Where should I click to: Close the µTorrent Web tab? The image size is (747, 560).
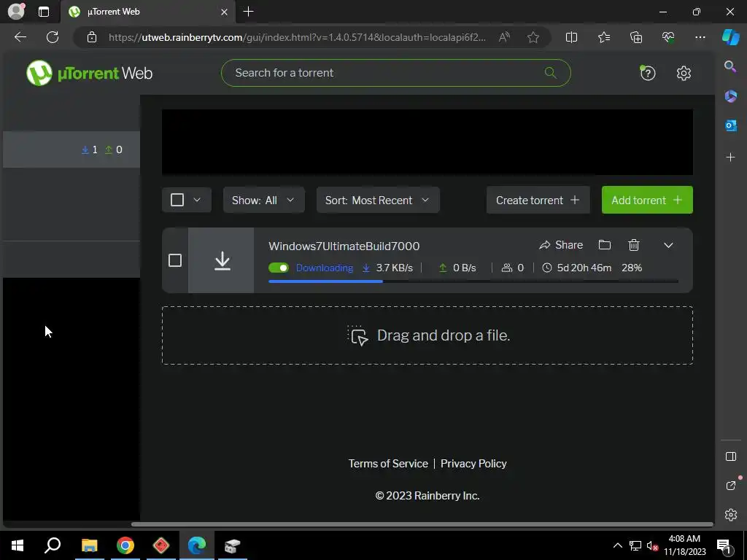pyautogui.click(x=224, y=12)
